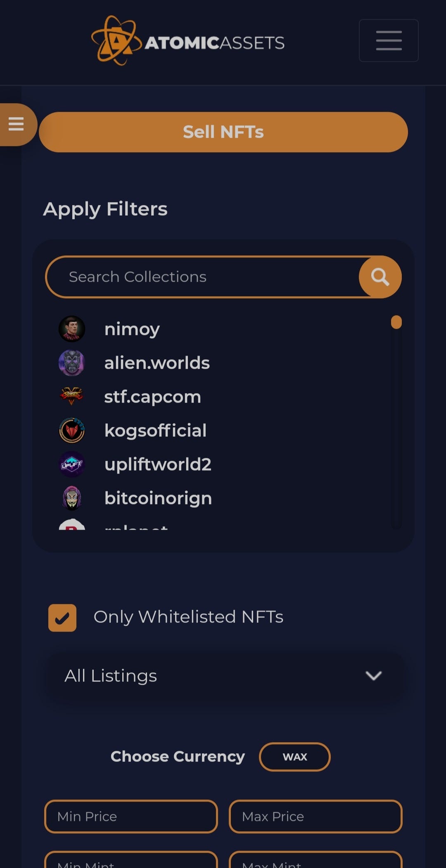The width and height of the screenshot is (446, 868).
Task: Choose the kogsofficial collection name
Action: click(155, 430)
